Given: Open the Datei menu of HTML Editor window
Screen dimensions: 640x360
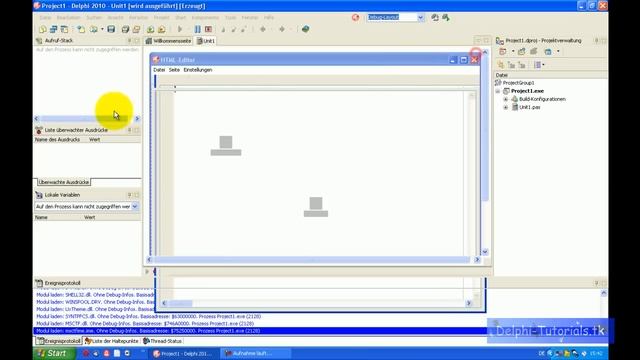Looking at the screenshot, I should (x=159, y=70).
